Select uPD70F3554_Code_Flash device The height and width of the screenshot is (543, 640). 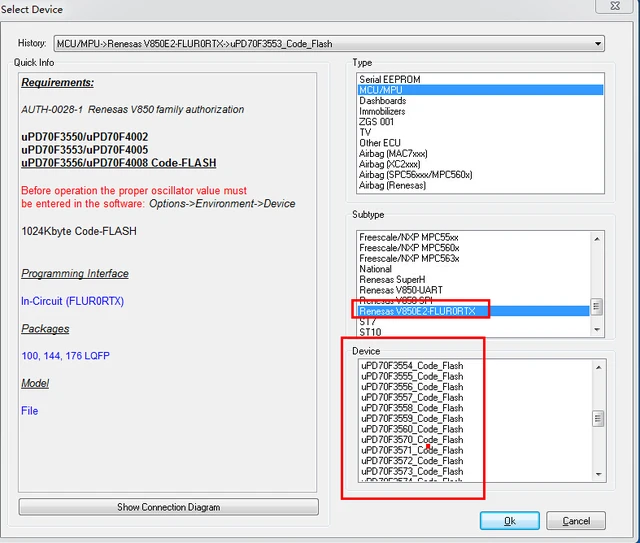coord(475,365)
